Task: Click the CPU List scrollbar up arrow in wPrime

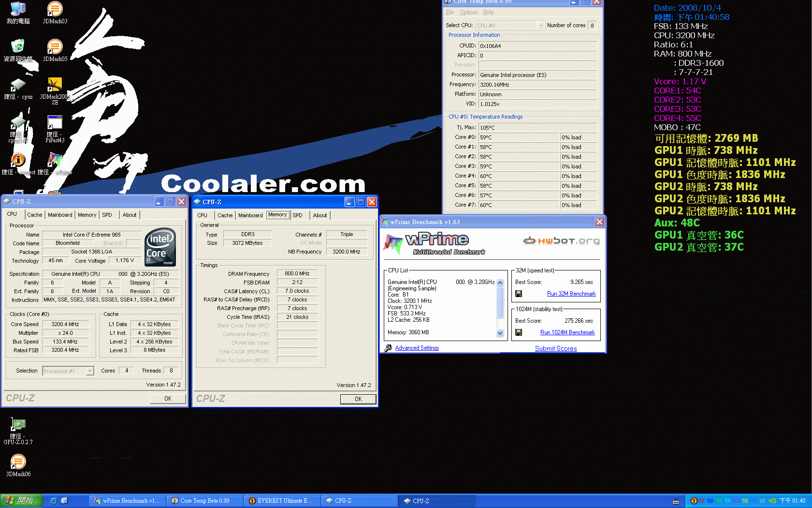Action: pos(500,283)
